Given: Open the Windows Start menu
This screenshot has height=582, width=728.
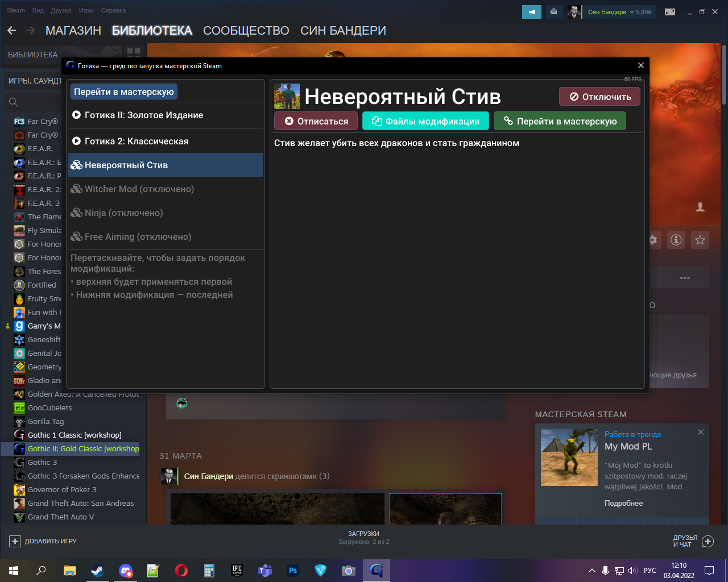Looking at the screenshot, I should (x=14, y=571).
